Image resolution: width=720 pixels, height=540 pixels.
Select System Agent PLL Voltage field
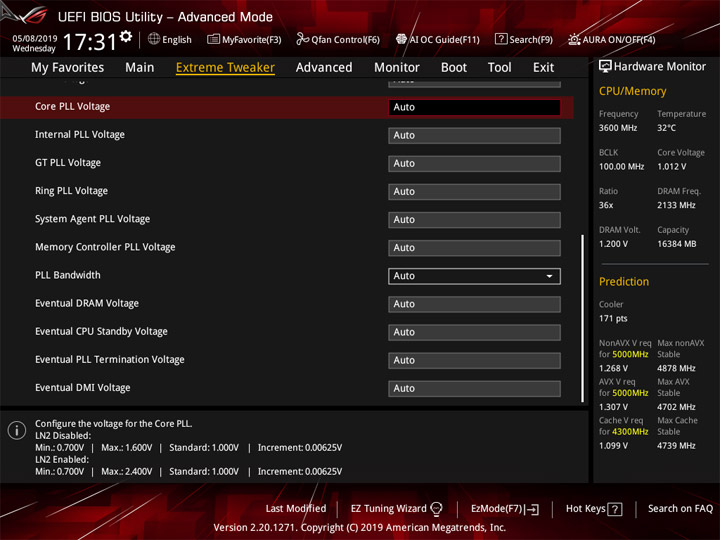[474, 219]
